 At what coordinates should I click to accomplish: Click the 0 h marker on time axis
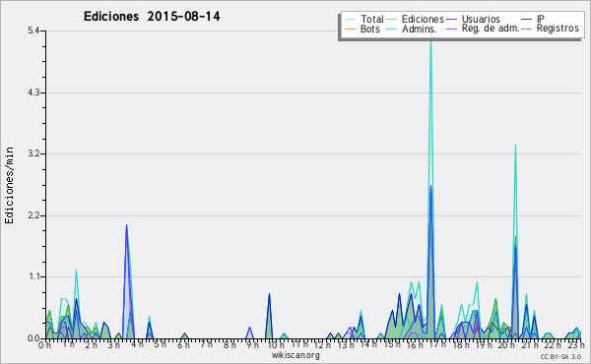[x=45, y=344]
